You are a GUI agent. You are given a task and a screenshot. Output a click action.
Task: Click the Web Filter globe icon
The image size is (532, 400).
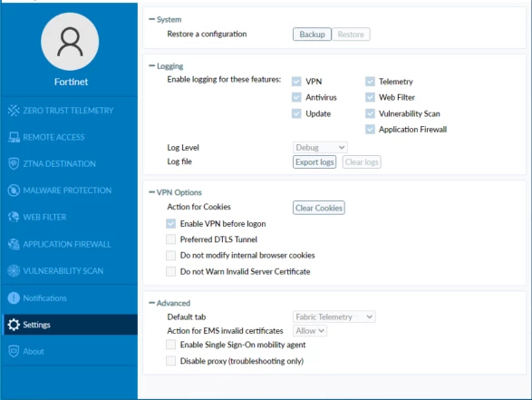point(14,217)
